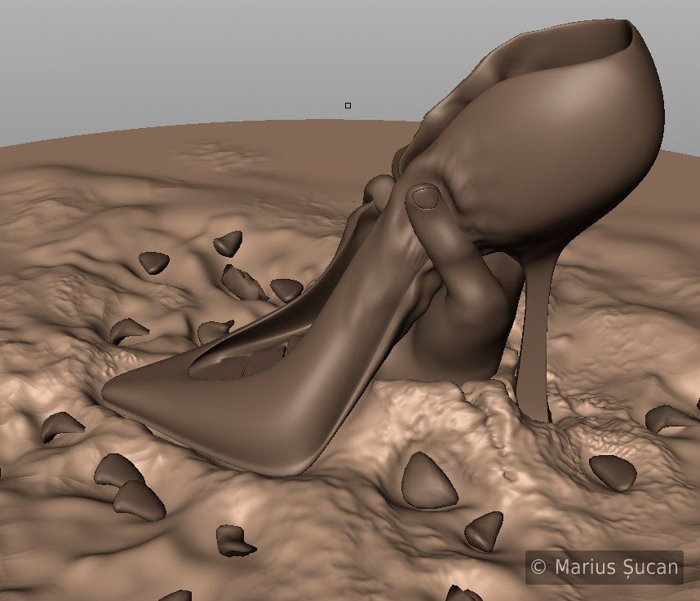Select the small fragment above the watermark
700x601 pixels.
click(485, 529)
